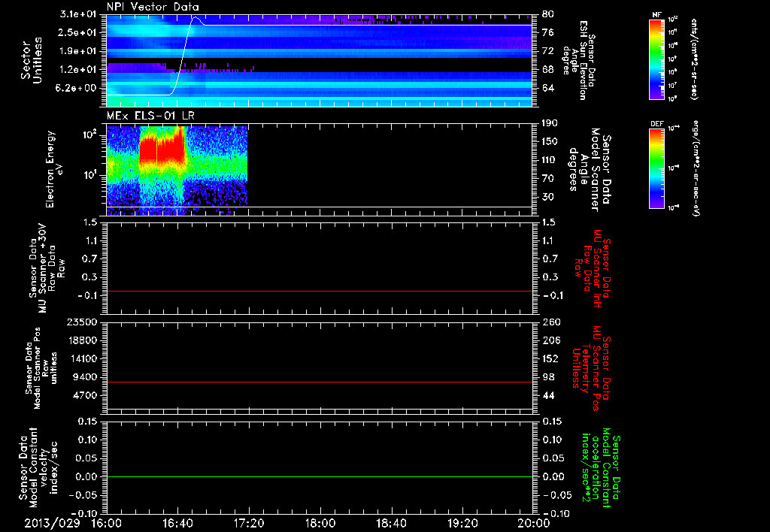Click the 72 degree elevation tick label
Screen dimensions: 770x532
547,51
